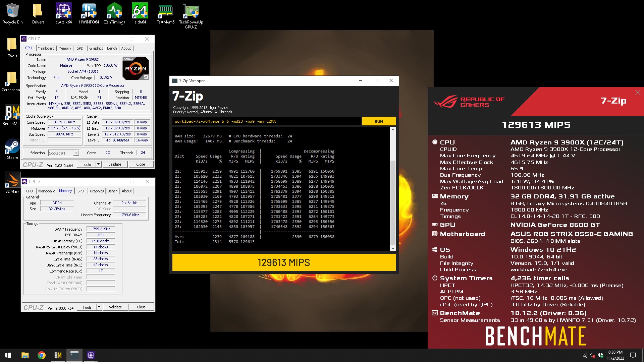Click Close button in top CPU-Z window

coord(141,164)
